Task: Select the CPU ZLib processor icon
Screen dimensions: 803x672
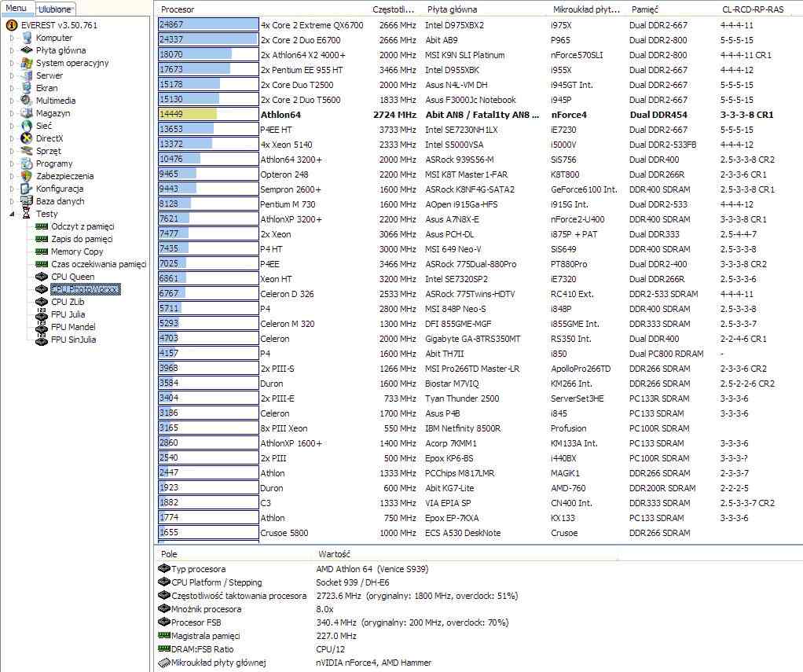Action: (x=42, y=302)
